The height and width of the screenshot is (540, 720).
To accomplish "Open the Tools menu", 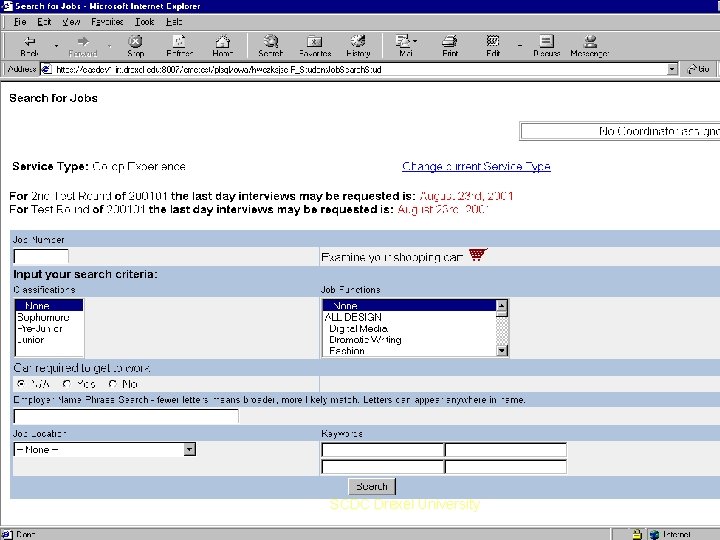I will tap(144, 22).
